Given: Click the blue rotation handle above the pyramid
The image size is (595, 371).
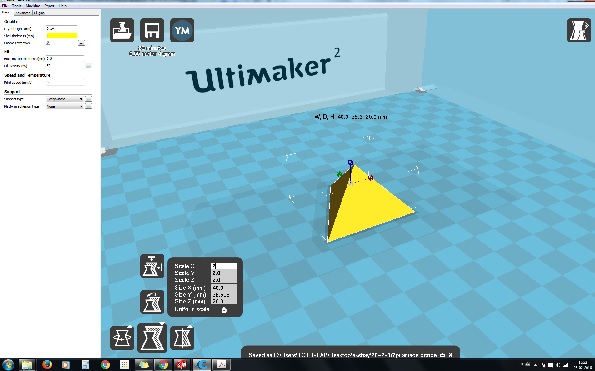Looking at the screenshot, I should click(x=350, y=163).
